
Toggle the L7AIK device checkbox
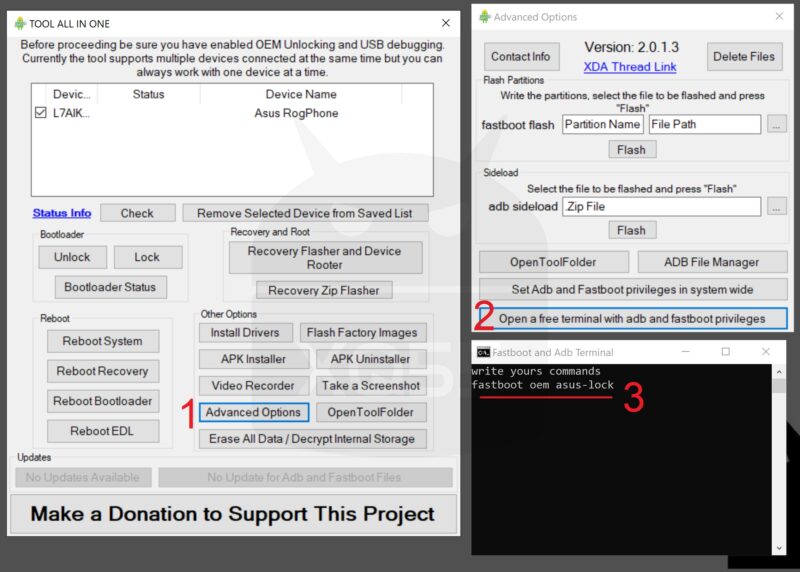point(40,114)
